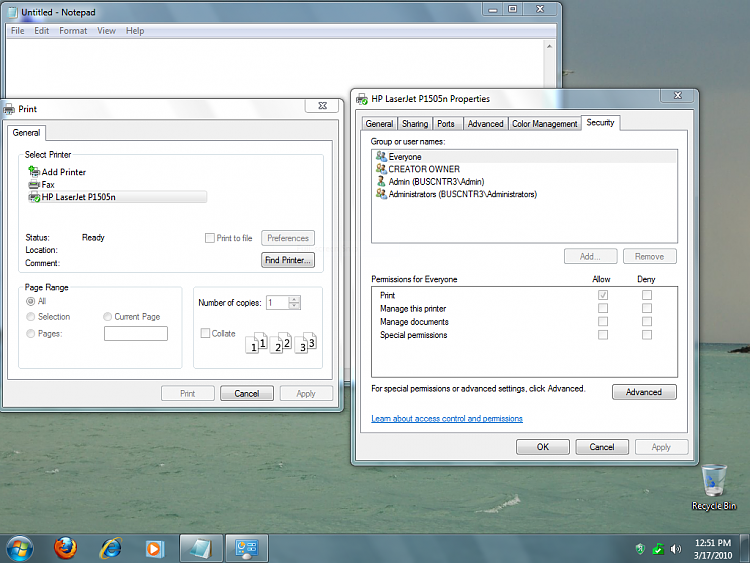This screenshot has width=750, height=563.
Task: Click Cancel in the Print dialog
Action: point(247,393)
